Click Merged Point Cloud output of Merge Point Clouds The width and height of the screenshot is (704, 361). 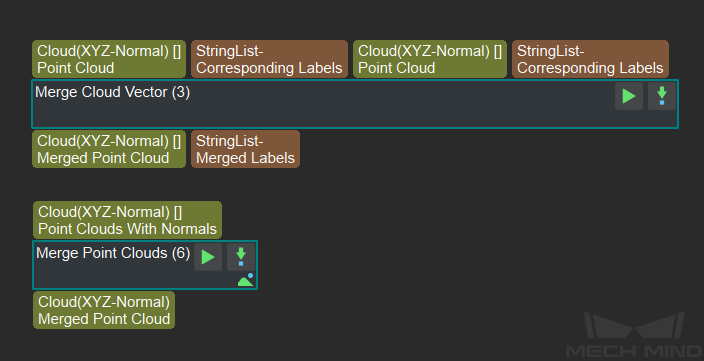[104, 310]
